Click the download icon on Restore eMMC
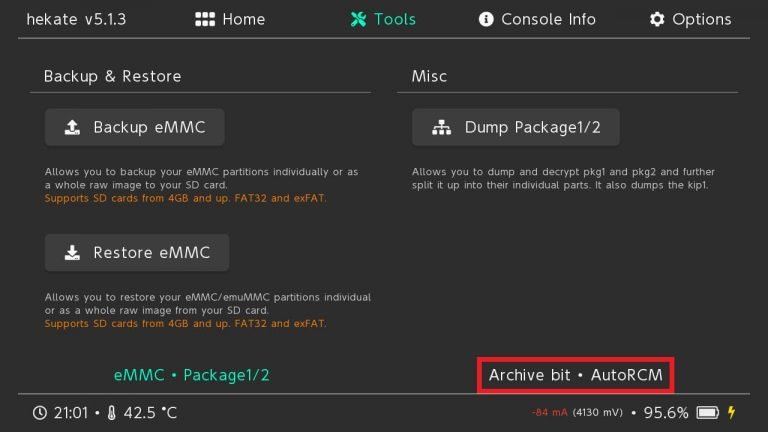This screenshot has height=432, width=768. tap(72, 253)
